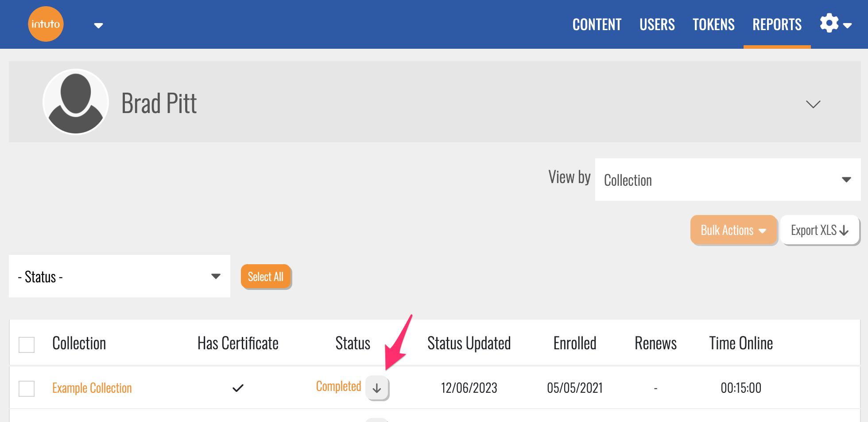868x422 pixels.
Task: Open the Users tab
Action: point(657,24)
